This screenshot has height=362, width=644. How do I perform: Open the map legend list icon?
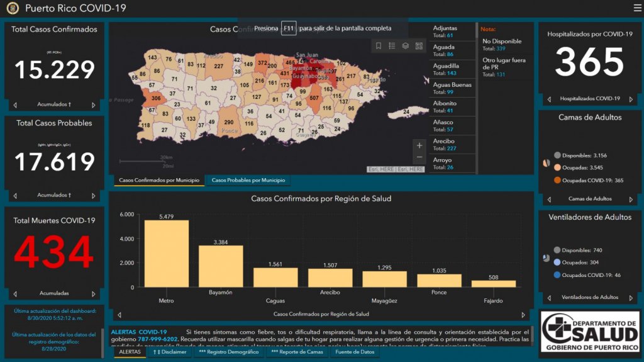pyautogui.click(x=392, y=46)
